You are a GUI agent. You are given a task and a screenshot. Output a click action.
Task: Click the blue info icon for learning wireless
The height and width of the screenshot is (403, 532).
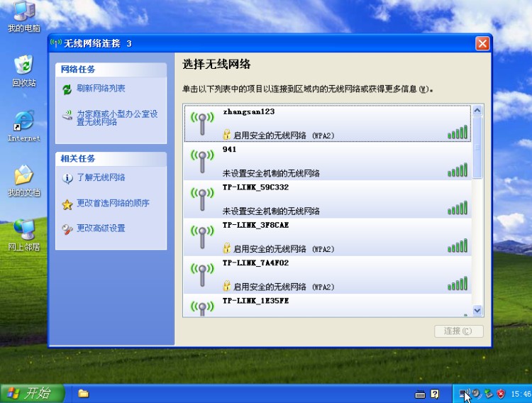67,178
